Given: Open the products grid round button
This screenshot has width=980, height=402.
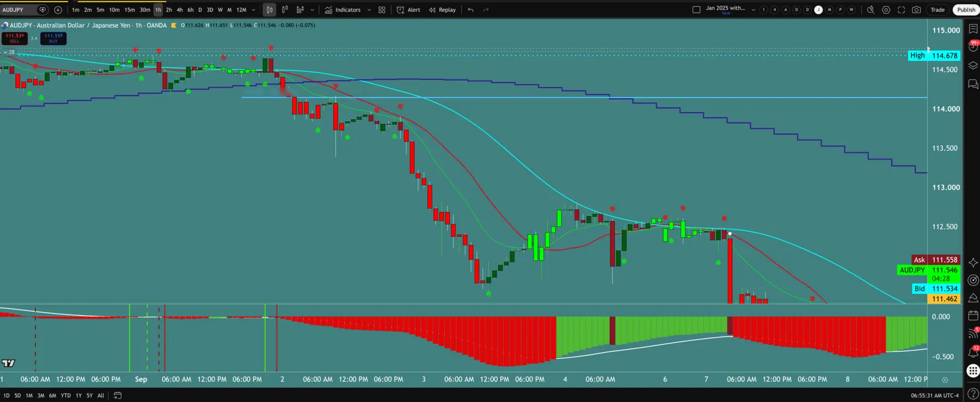Looking at the screenshot, I should pos(973,371).
